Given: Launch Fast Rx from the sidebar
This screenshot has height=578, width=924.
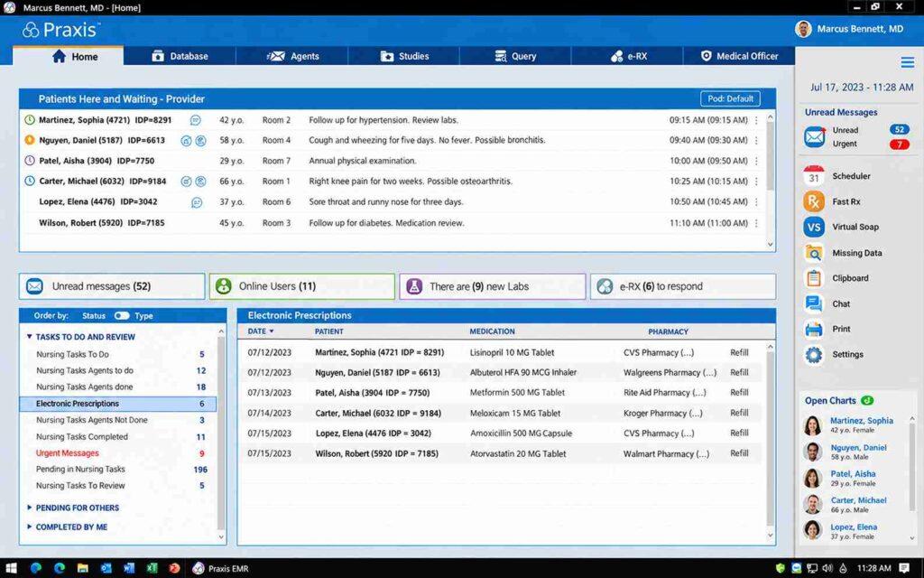Looking at the screenshot, I should click(814, 201).
